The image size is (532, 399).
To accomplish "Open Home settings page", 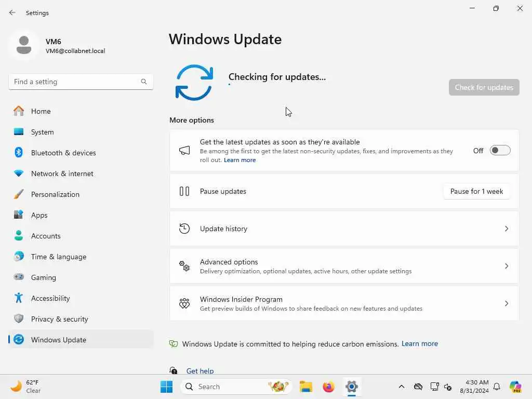I will pos(81,111).
